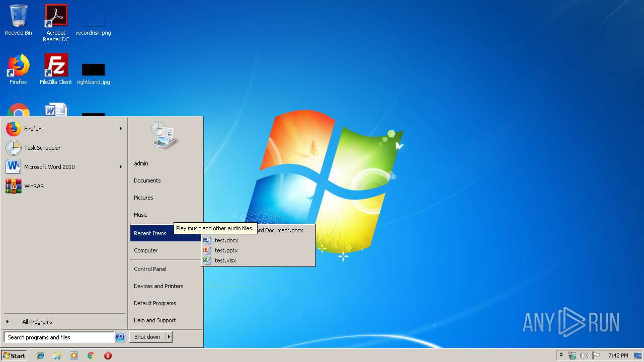Click the Firefox icon in Start menu
Screen dimensions: 644x362
[x=14, y=129]
